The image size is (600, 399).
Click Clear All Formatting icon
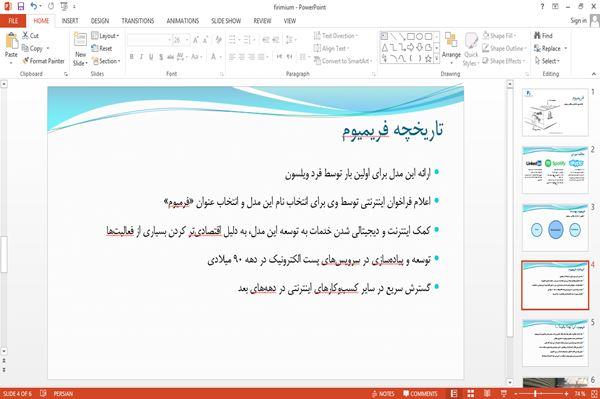[x=218, y=40]
